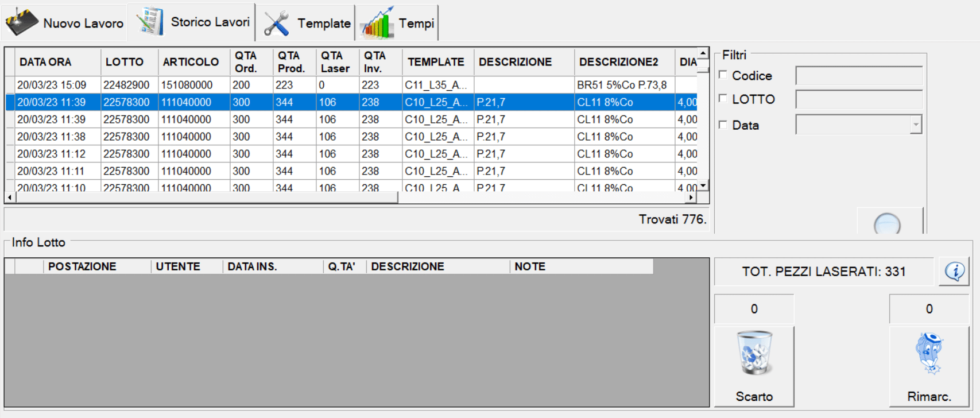Click the Rimarc. mascot icon
The image size is (980, 418).
929,353
